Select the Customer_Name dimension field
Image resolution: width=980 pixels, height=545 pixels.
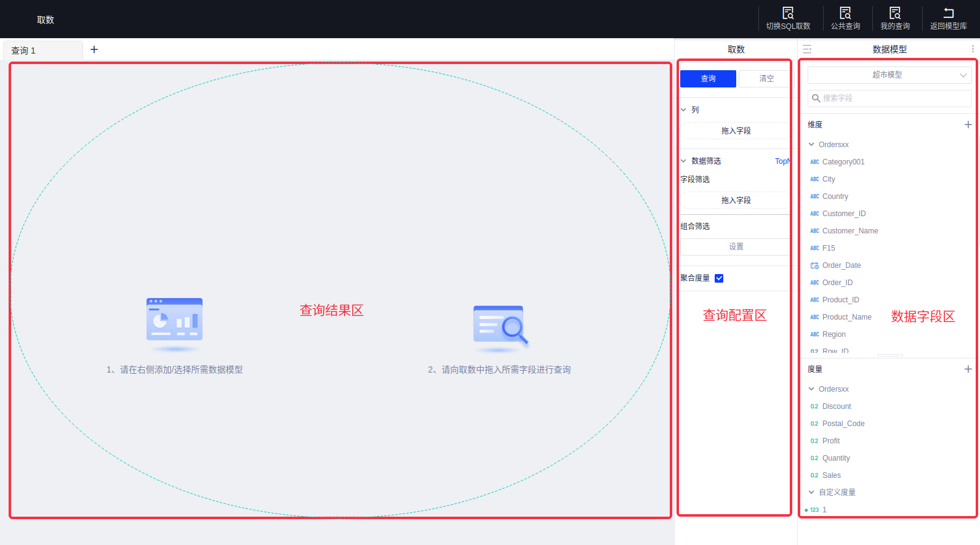tap(849, 231)
